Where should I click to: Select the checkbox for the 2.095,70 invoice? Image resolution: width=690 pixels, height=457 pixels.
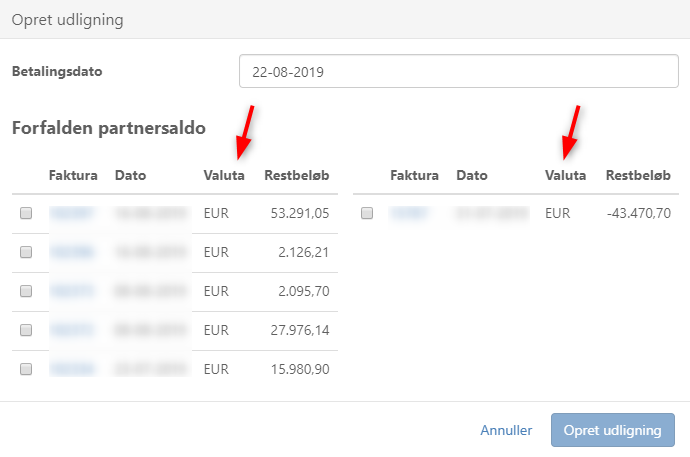[27, 291]
